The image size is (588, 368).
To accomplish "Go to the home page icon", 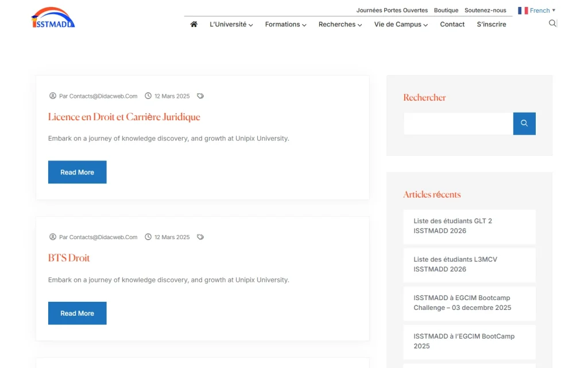I will pyautogui.click(x=194, y=24).
